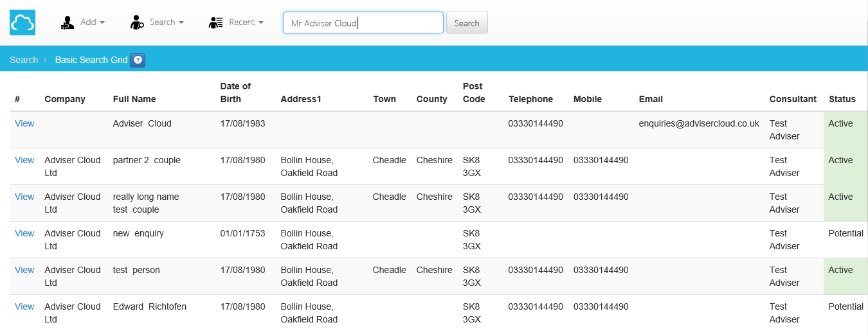Click the Consultant column header

(793, 99)
